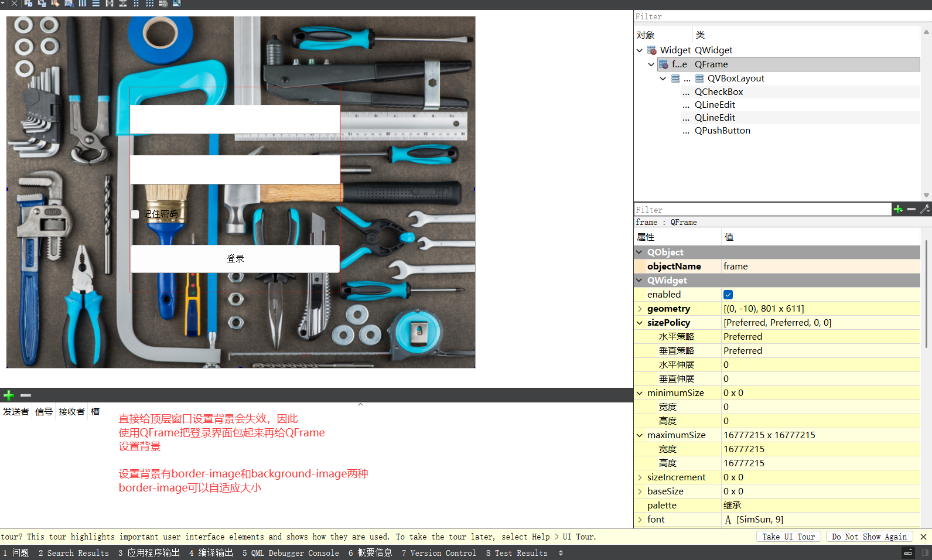932x560 pixels.
Task: Add a dynamic property with green plus
Action: coord(898,209)
